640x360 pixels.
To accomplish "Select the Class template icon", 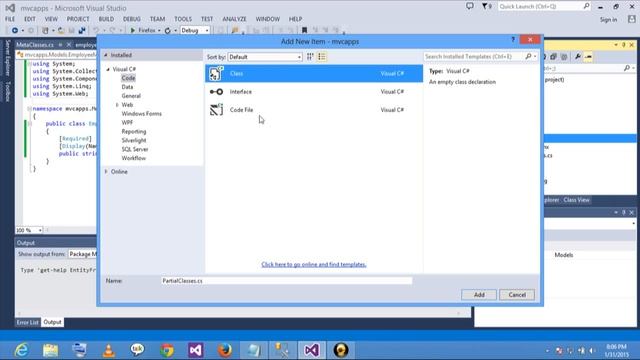I will 216,73.
